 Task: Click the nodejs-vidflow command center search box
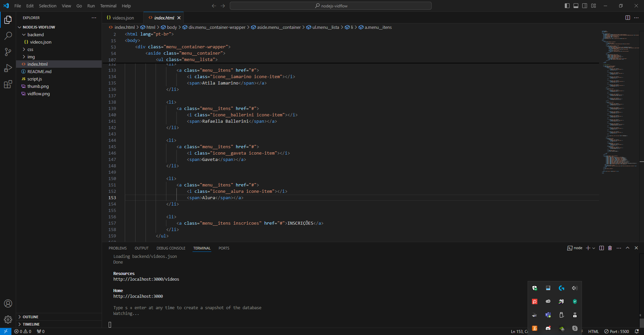331,6
